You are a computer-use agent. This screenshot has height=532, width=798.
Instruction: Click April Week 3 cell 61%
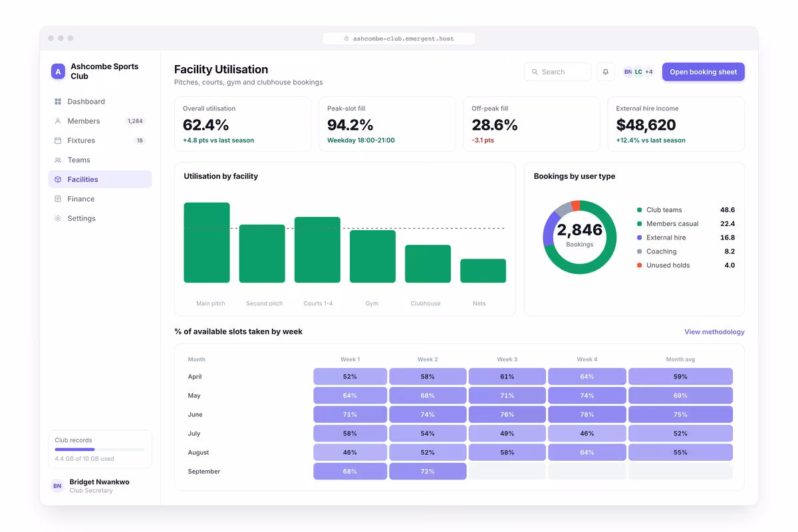pos(507,376)
